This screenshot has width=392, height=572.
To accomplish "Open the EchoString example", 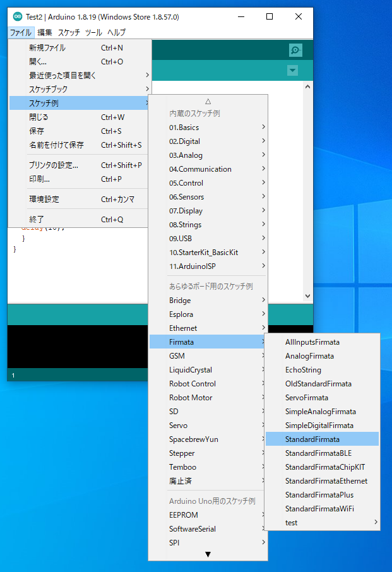I will [323, 369].
